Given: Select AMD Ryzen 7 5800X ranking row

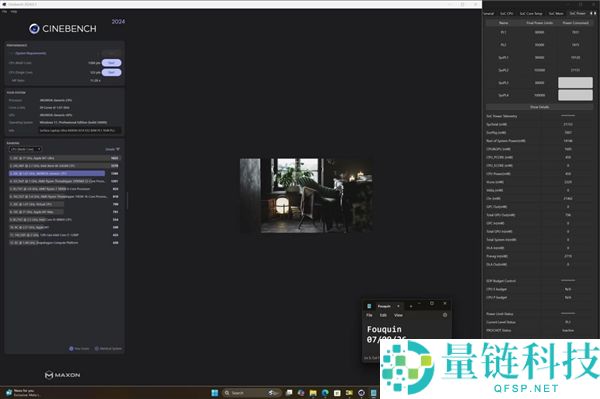Looking at the screenshot, I should (64, 189).
